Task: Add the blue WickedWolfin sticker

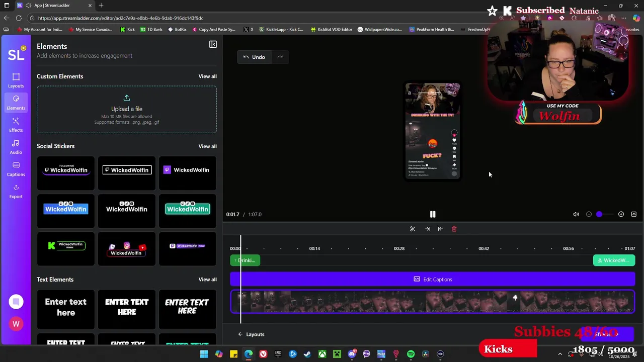Action: [66, 210]
